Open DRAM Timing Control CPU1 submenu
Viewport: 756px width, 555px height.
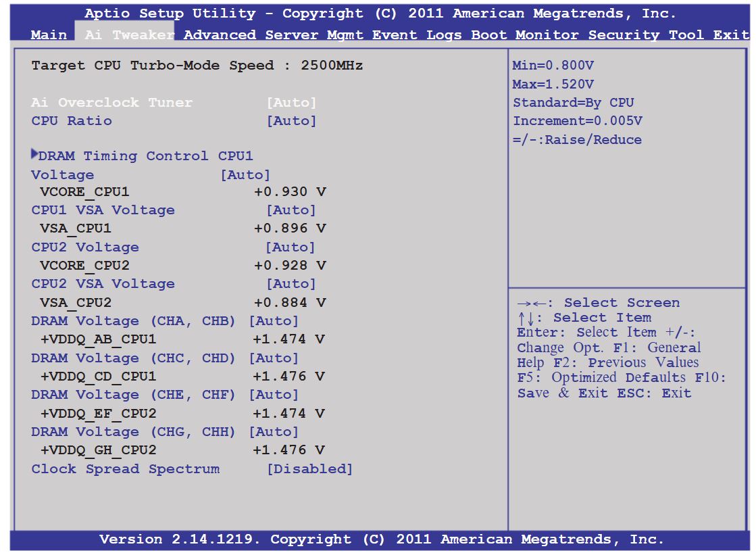pos(145,156)
